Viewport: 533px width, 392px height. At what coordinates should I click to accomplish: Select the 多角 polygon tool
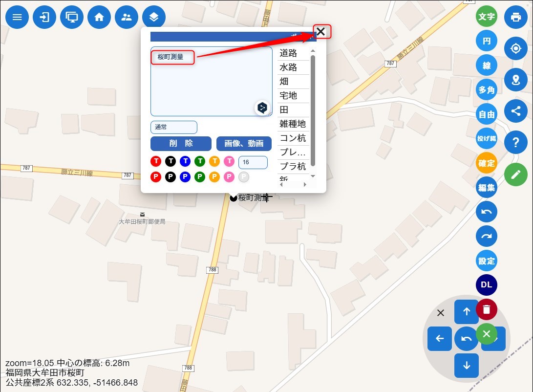click(x=486, y=90)
